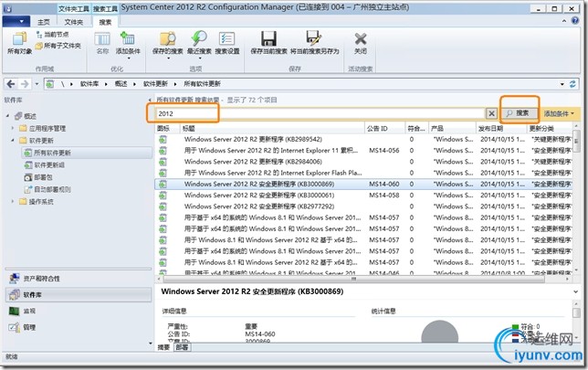The height and width of the screenshot is (370, 588).
Task: Open the navigation history dropdown arrow
Action: (x=37, y=84)
